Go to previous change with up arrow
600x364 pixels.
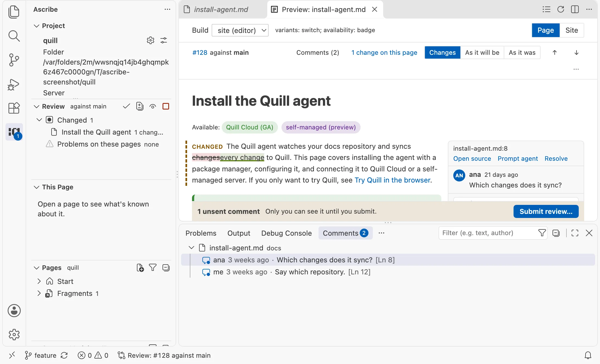tap(554, 53)
